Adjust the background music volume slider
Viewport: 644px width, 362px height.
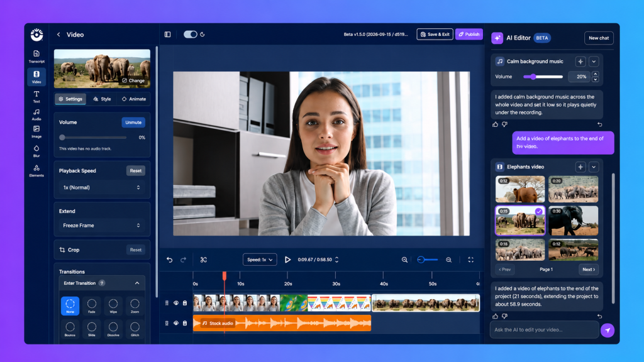coord(543,77)
